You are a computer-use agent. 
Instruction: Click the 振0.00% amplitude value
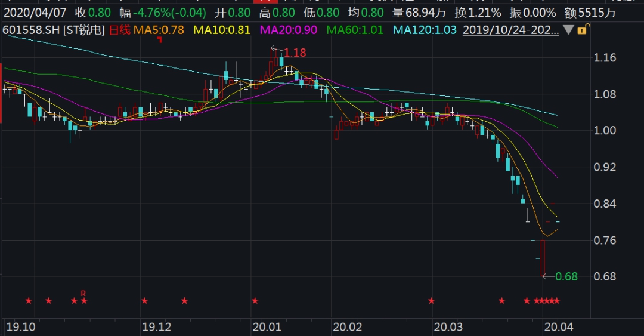click(532, 13)
